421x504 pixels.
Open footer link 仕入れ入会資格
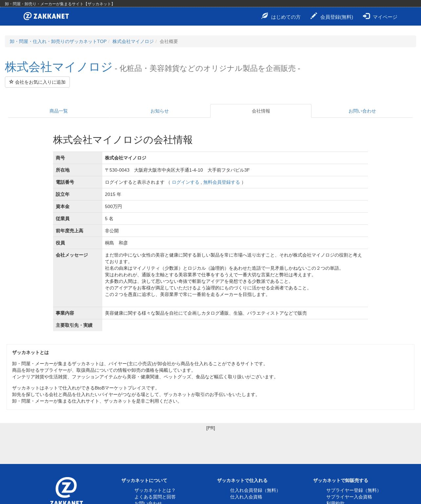pyautogui.click(x=246, y=497)
